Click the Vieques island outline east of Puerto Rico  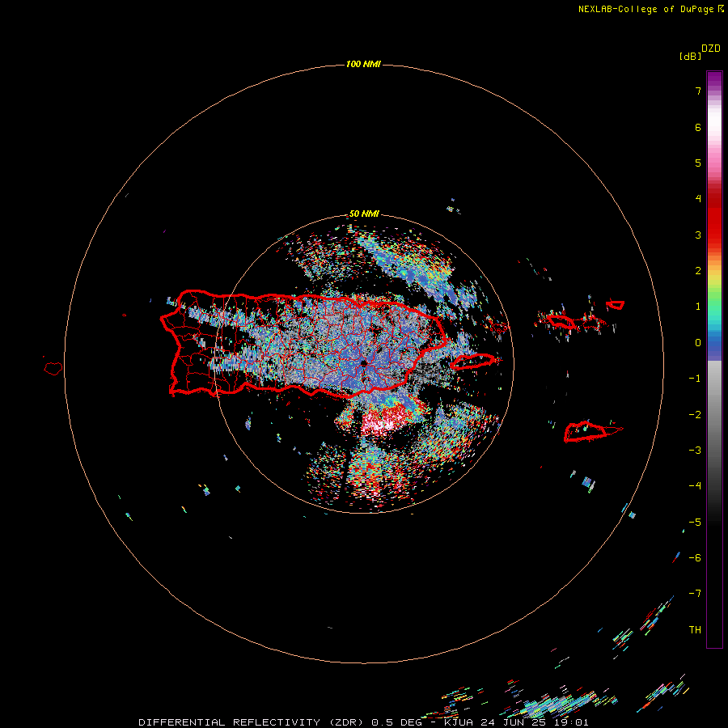(x=475, y=362)
